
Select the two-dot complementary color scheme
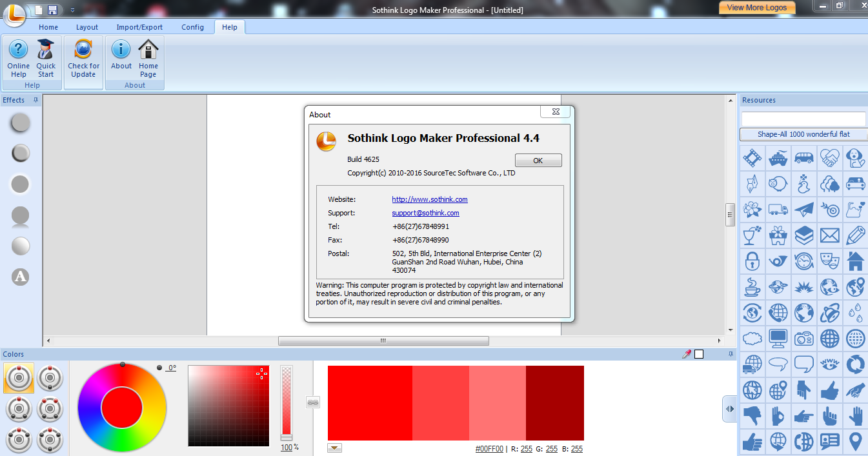[x=50, y=378]
